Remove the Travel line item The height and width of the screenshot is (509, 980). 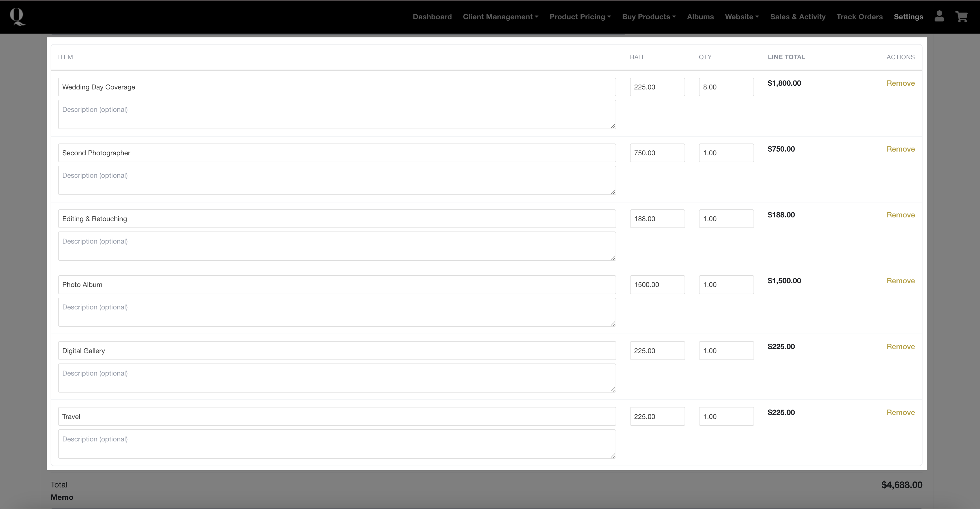coord(900,413)
